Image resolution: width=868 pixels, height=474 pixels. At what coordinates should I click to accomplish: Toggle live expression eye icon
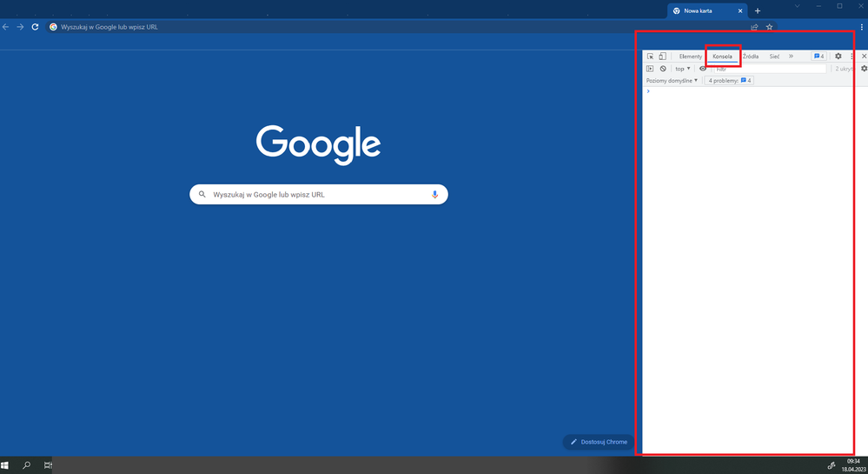pos(703,69)
